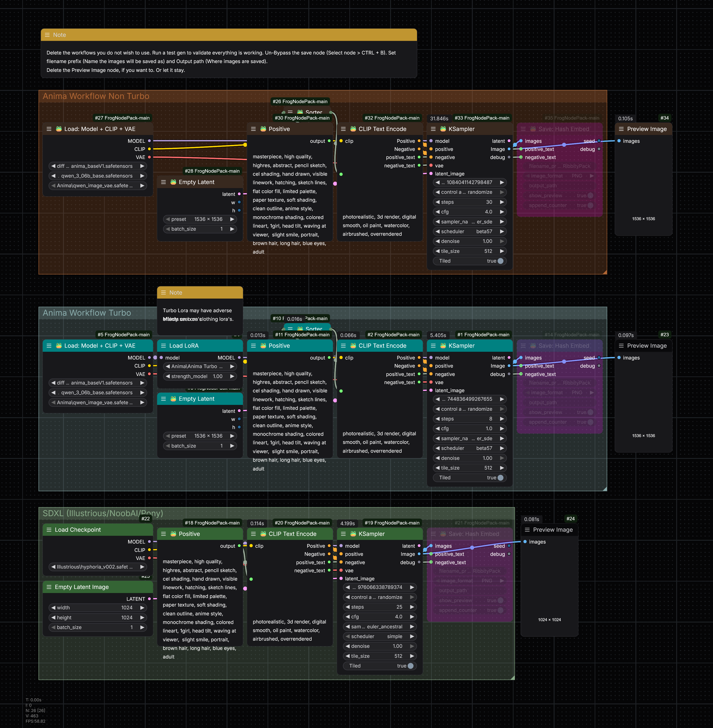The image size is (713, 728).
Task: Open scheduler beta57 combo in Turbo KSampler
Action: pos(470,448)
